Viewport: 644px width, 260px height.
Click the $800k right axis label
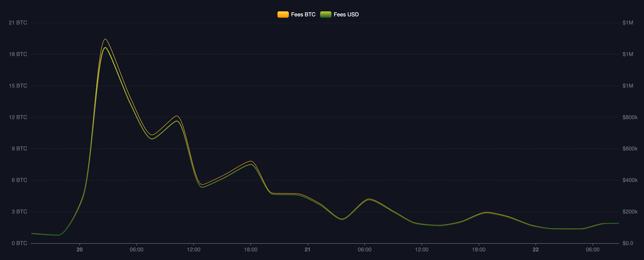pos(630,117)
